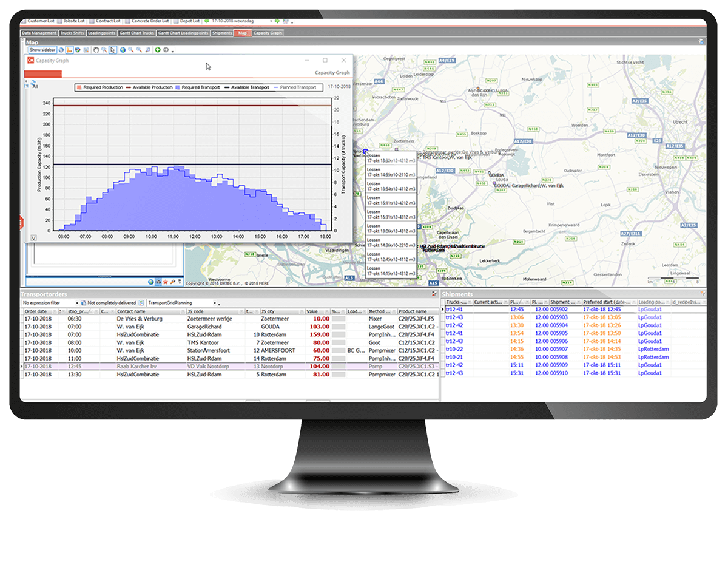The width and height of the screenshot is (728, 570).
Task: Click the green back navigation icon in map toolbar
Action: (x=158, y=50)
